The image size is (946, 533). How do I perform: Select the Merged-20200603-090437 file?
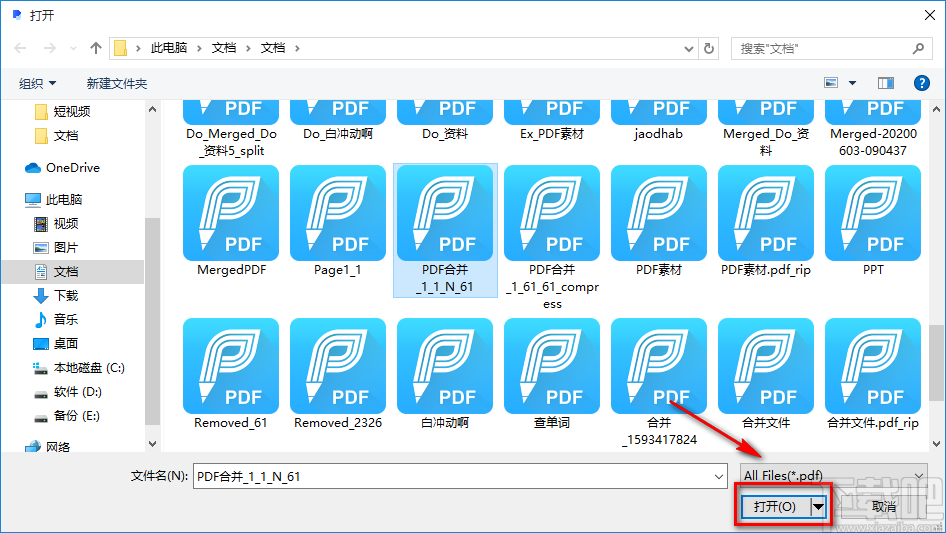click(x=873, y=129)
